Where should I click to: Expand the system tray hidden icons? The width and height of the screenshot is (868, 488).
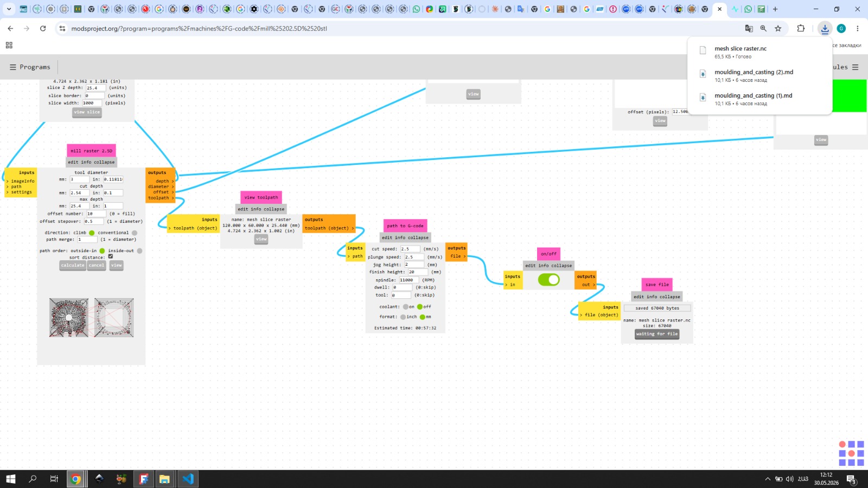(x=767, y=479)
